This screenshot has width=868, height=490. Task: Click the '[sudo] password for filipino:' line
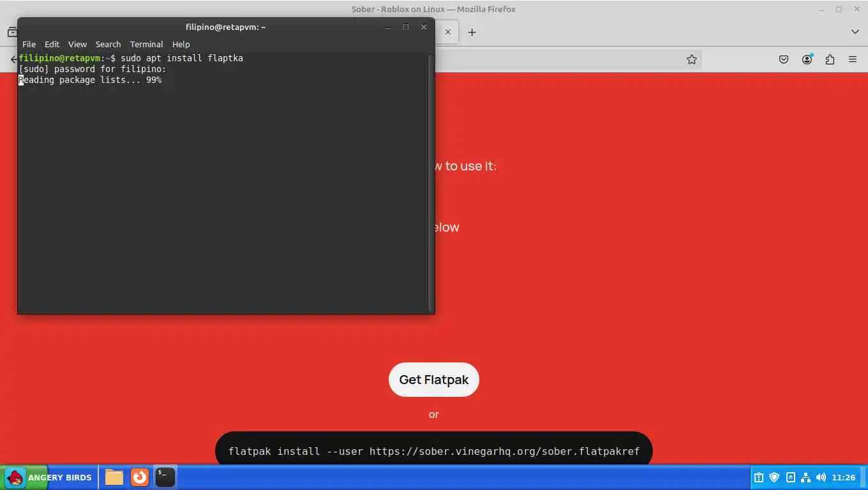(93, 69)
